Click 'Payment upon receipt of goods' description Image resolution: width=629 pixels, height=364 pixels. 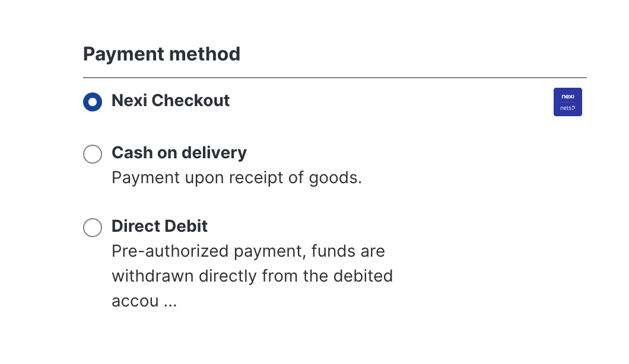pos(236,177)
